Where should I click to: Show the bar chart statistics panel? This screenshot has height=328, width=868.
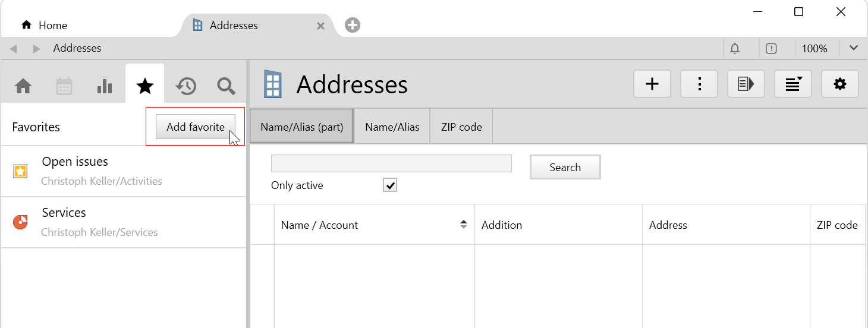[x=105, y=87]
